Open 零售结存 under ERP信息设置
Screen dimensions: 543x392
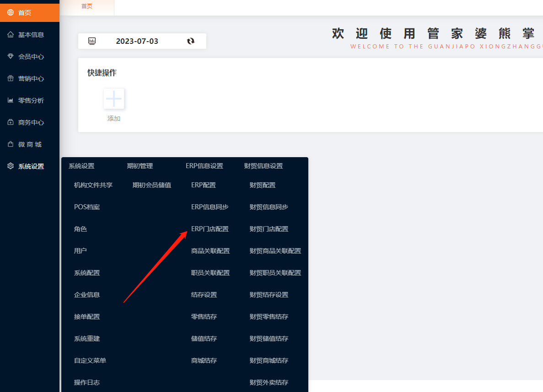(x=204, y=316)
